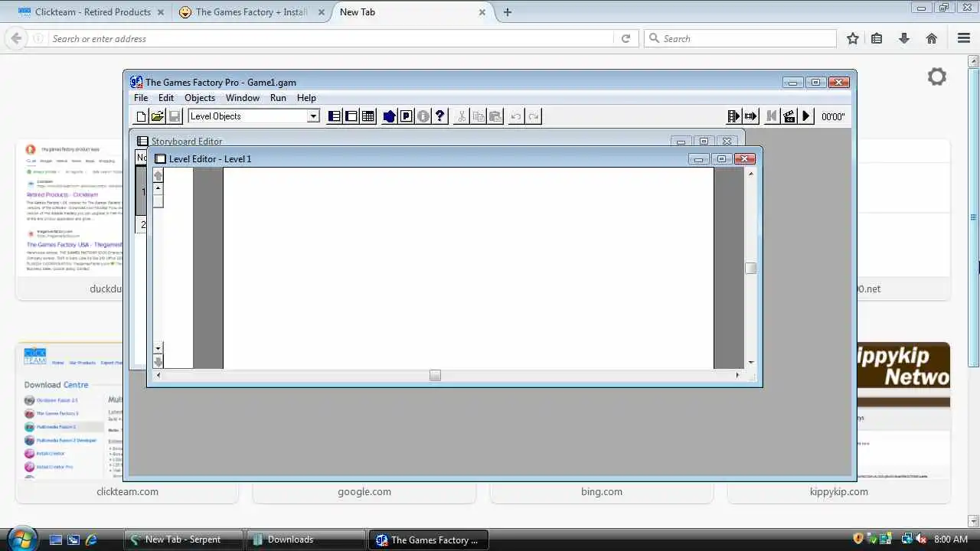The height and width of the screenshot is (551, 980).
Task: Open the Event Editor grid icon
Action: click(x=368, y=116)
